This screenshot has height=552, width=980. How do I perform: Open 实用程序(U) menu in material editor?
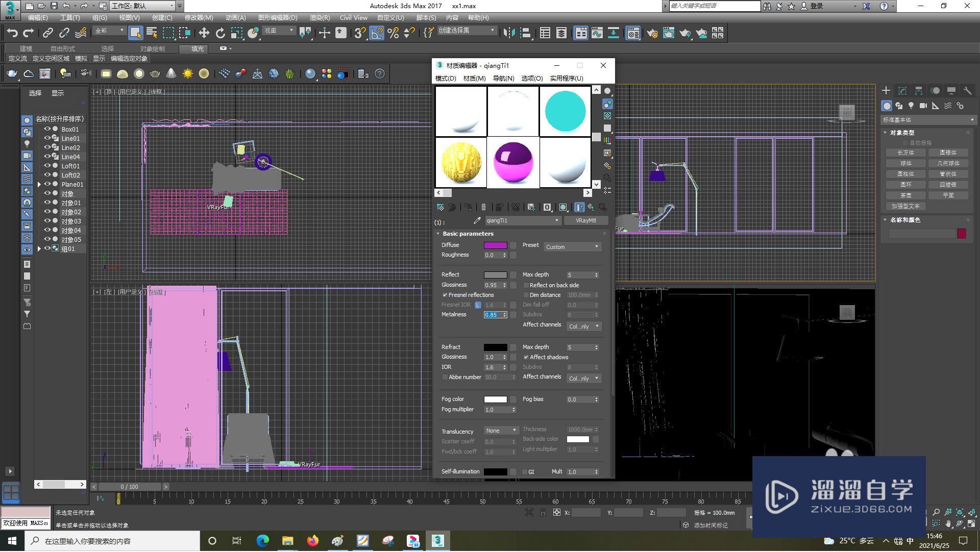[566, 79]
